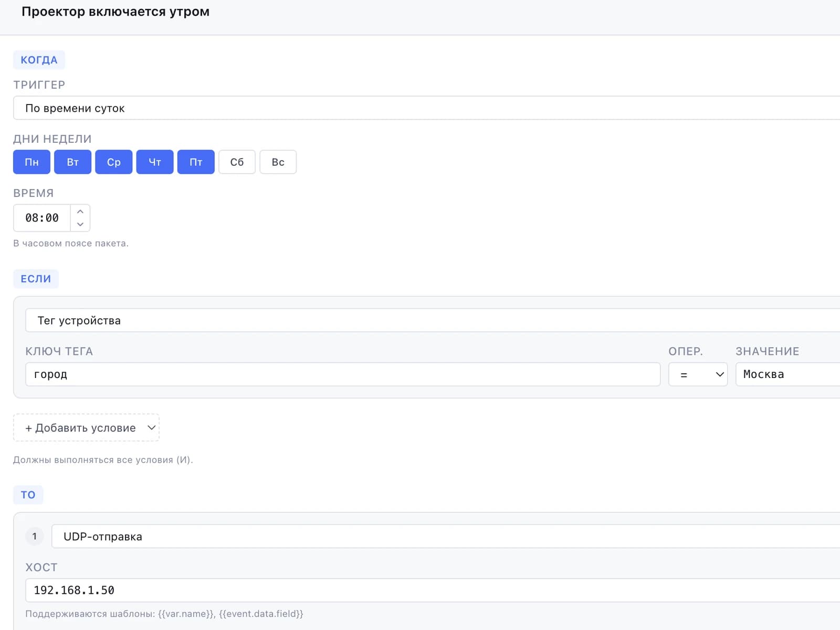
Task: Click the 'ДНИ НЕДЕЛИ' label
Action: [x=52, y=139]
